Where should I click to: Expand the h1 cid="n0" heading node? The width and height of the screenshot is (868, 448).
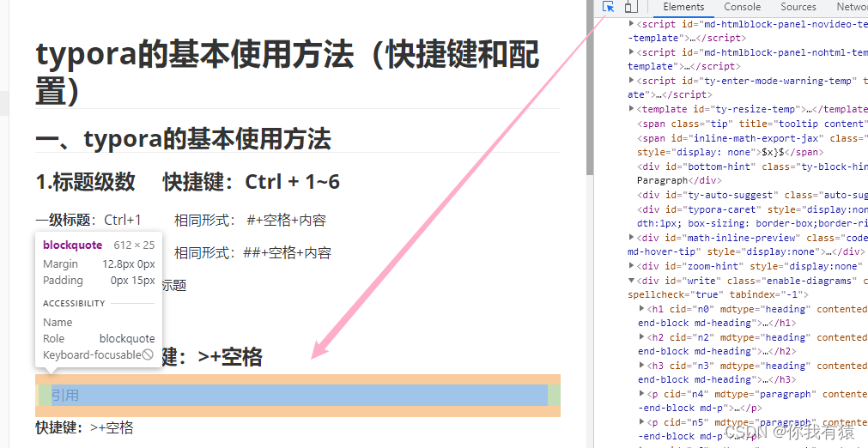[x=642, y=309]
